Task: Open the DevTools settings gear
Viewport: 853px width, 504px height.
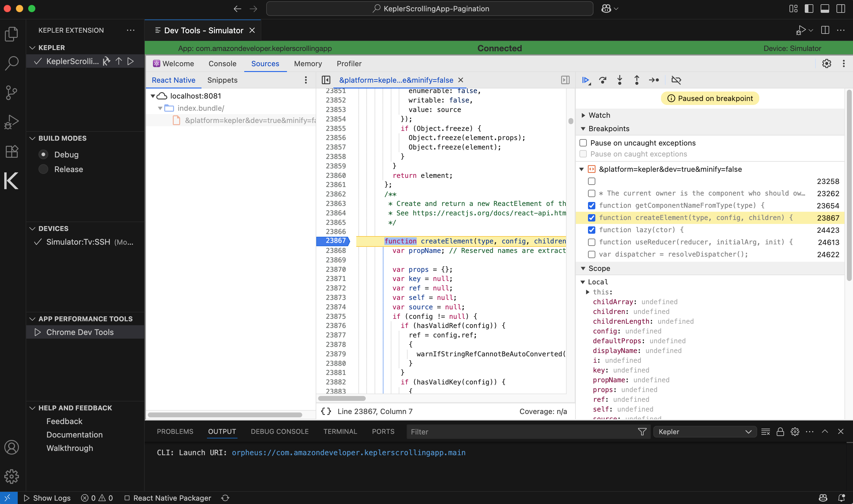Action: tap(827, 63)
